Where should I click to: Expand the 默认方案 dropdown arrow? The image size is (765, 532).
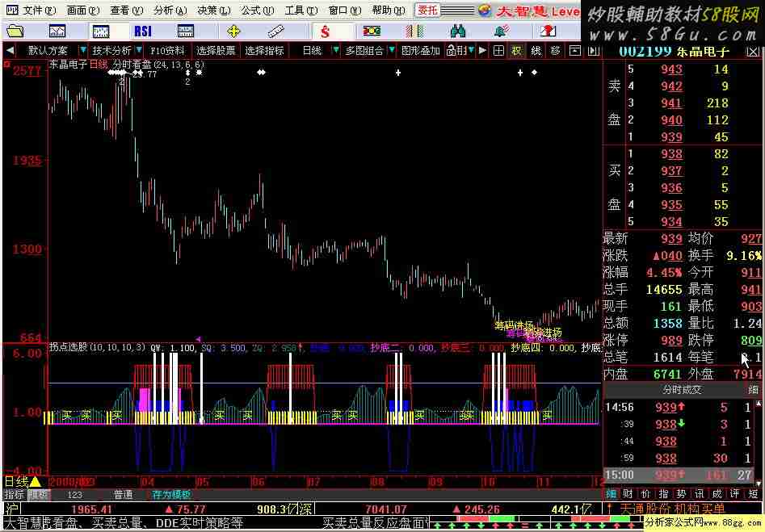click(82, 50)
